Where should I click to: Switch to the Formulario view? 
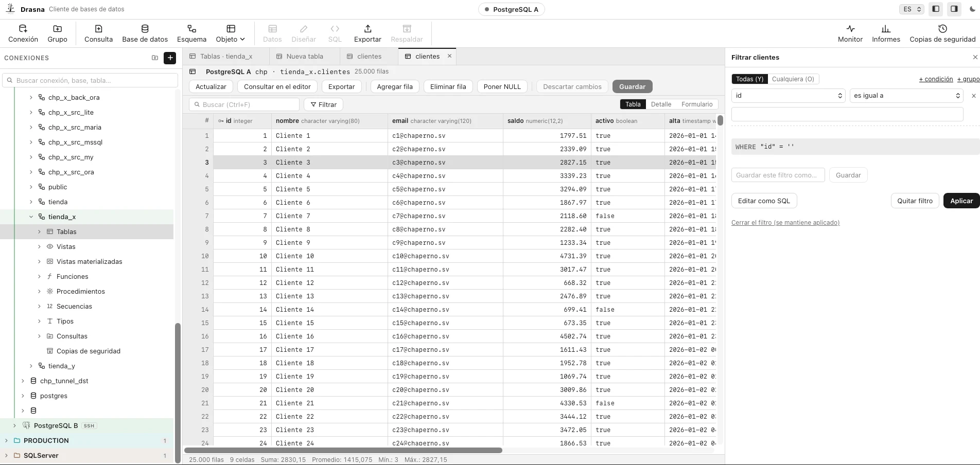697,104
